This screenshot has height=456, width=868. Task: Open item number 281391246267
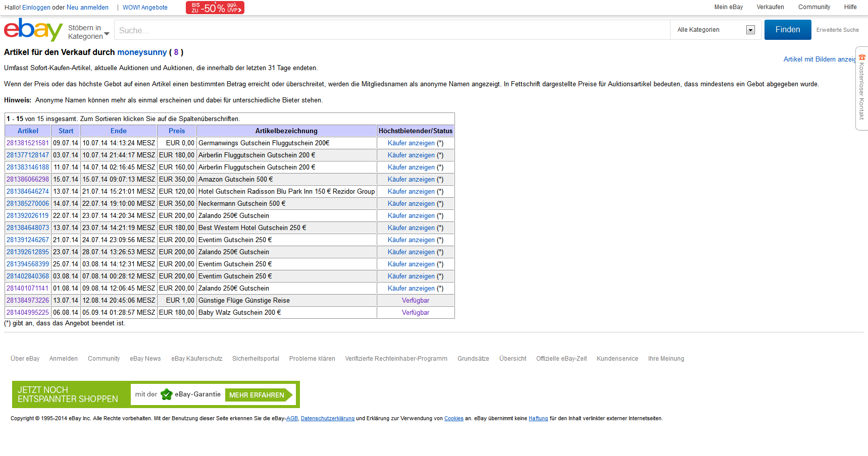[x=28, y=240]
